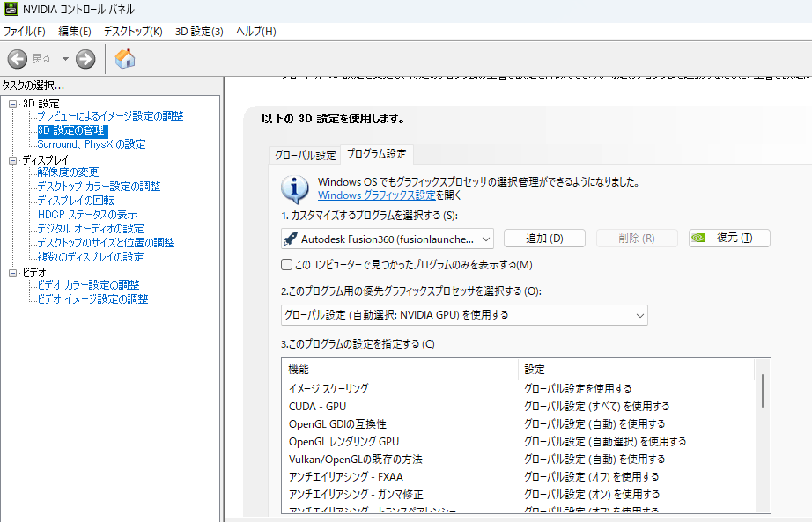Enable 'このコンピューターで見つかったプログラムのみを表示する' checkbox

tap(286, 265)
